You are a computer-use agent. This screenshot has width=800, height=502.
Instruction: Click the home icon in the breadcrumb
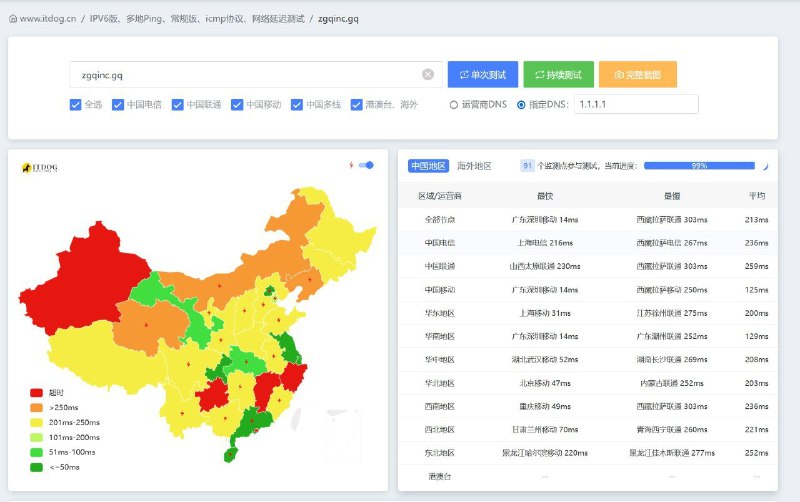click(12, 18)
